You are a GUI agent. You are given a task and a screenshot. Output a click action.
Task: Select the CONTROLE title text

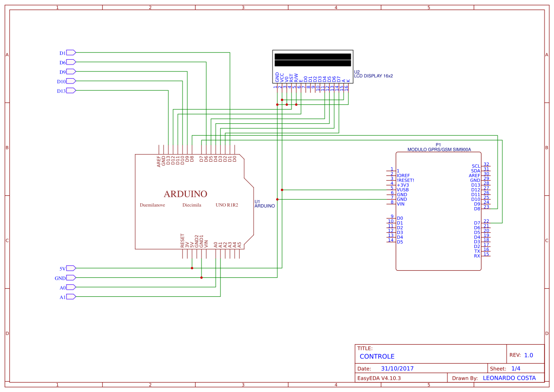coord(377,356)
